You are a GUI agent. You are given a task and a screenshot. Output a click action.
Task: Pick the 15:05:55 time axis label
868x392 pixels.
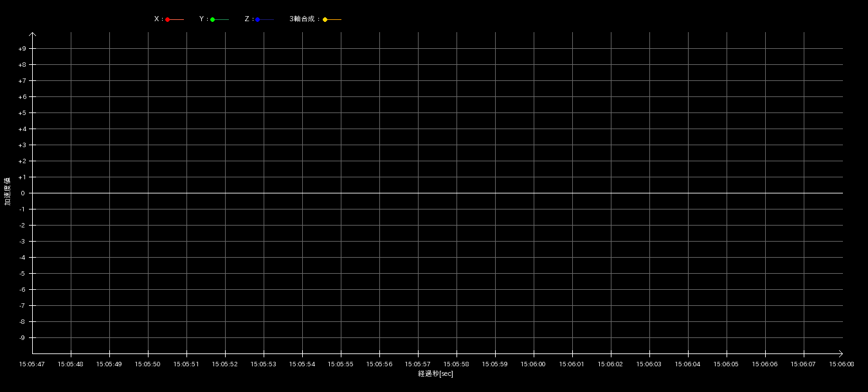[341, 364]
